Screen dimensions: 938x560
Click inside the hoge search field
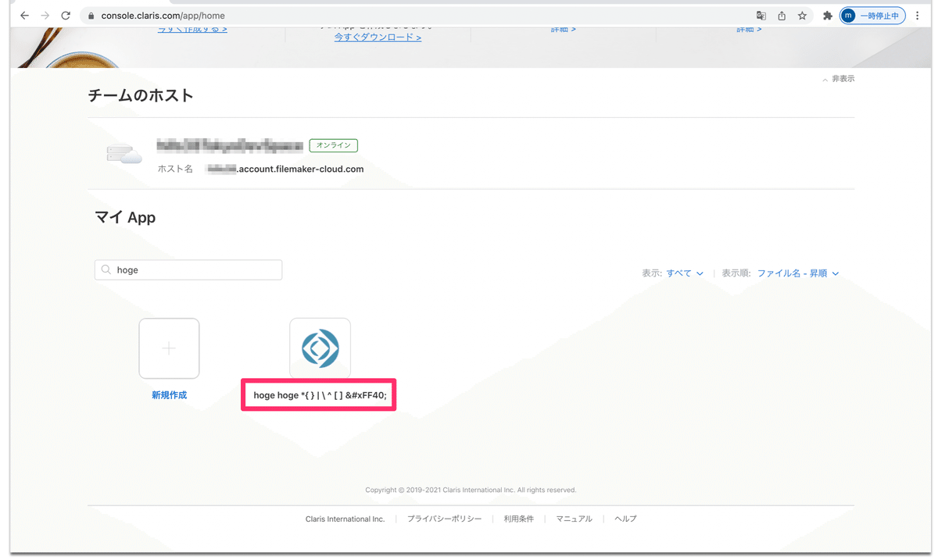tap(188, 269)
